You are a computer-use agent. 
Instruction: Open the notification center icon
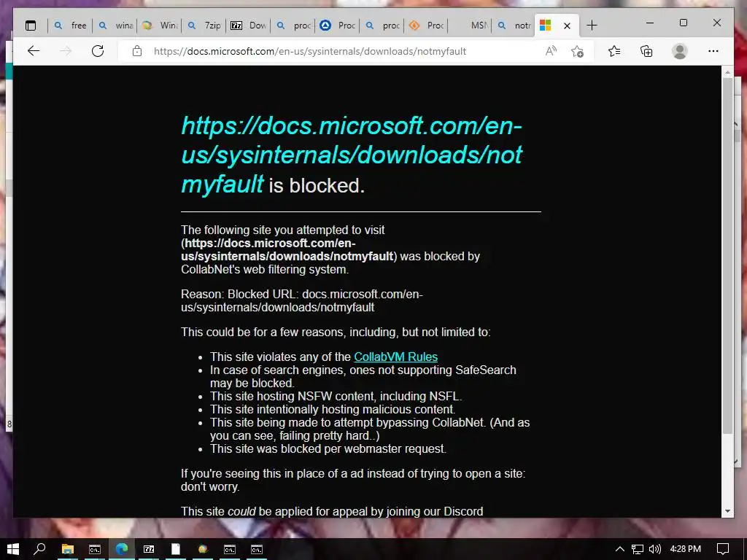click(x=723, y=549)
